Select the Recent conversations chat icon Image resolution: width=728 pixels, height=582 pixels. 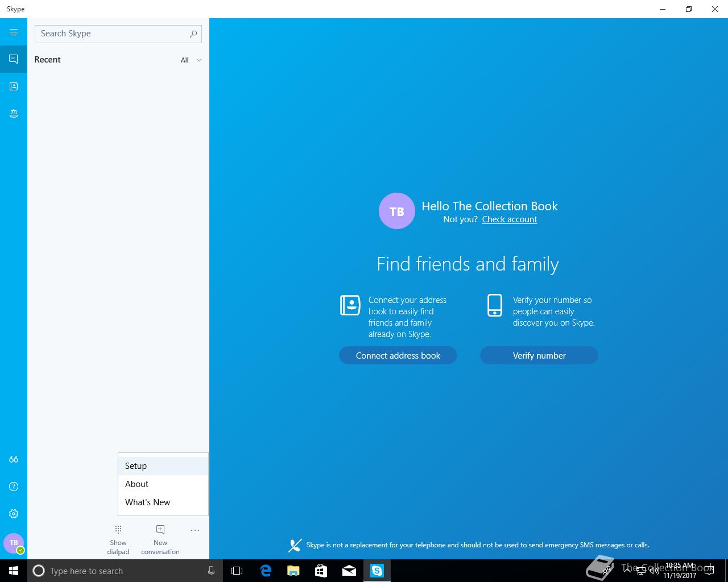click(14, 59)
